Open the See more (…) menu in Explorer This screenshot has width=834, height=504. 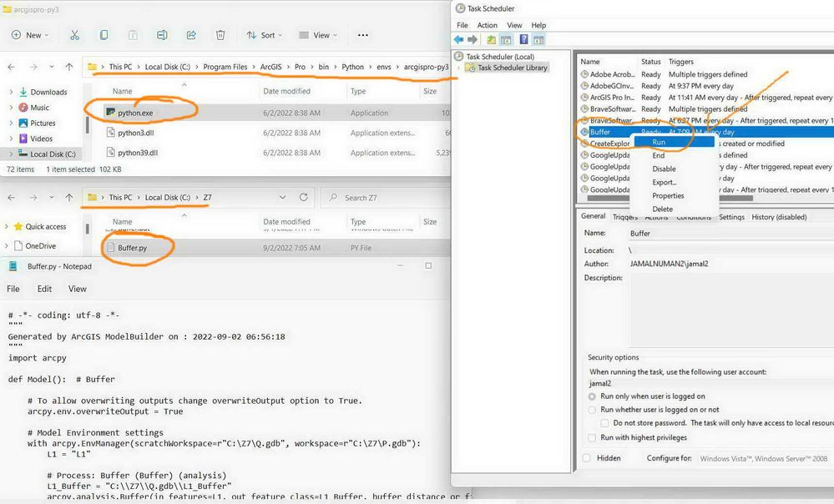point(363,35)
